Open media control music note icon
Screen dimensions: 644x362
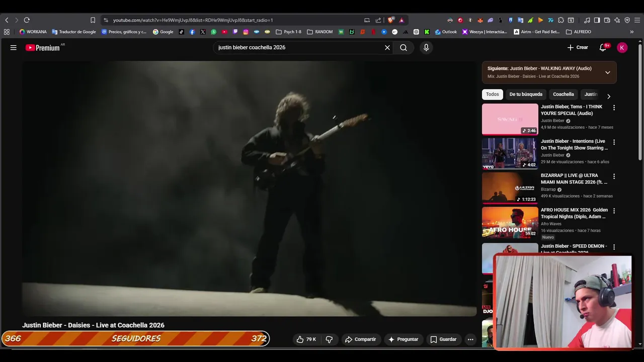(x=587, y=20)
